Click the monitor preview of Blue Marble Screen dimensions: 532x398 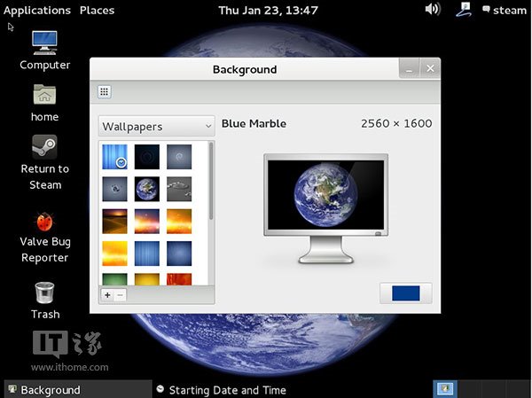[x=325, y=208]
